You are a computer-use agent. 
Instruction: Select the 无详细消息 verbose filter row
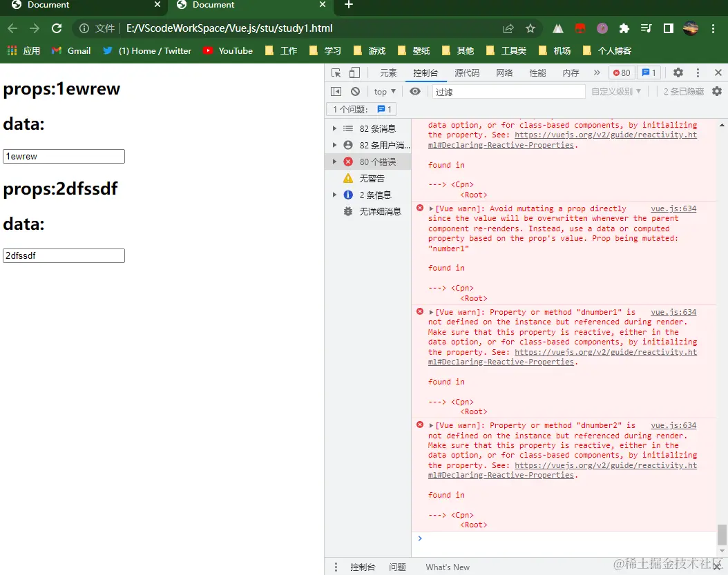tap(367, 212)
